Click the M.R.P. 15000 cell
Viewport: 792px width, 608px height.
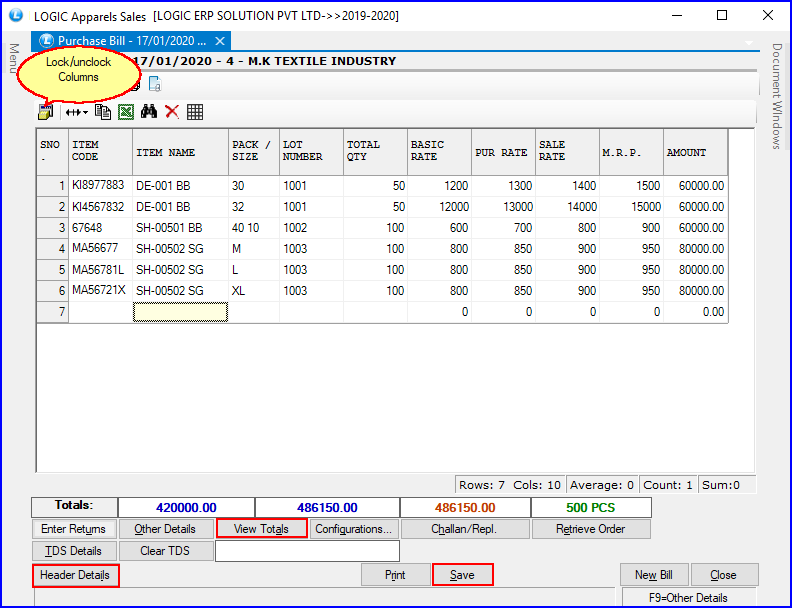[x=631, y=207]
